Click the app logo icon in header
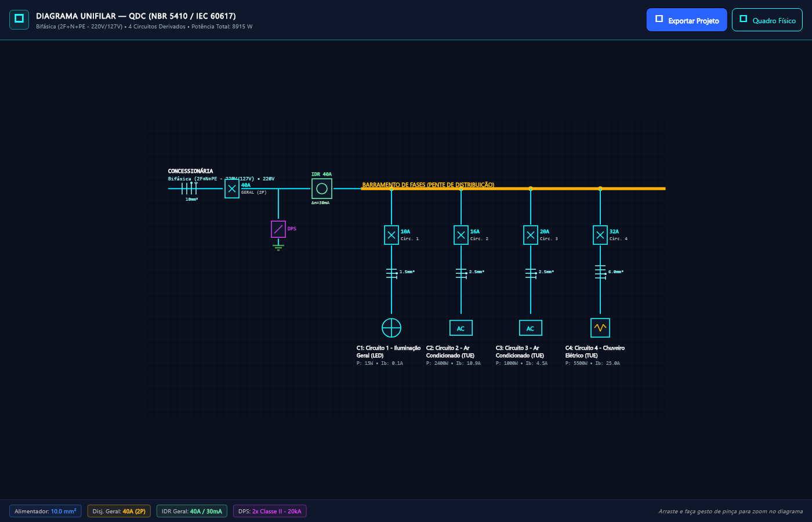This screenshot has width=812, height=522. (x=19, y=20)
